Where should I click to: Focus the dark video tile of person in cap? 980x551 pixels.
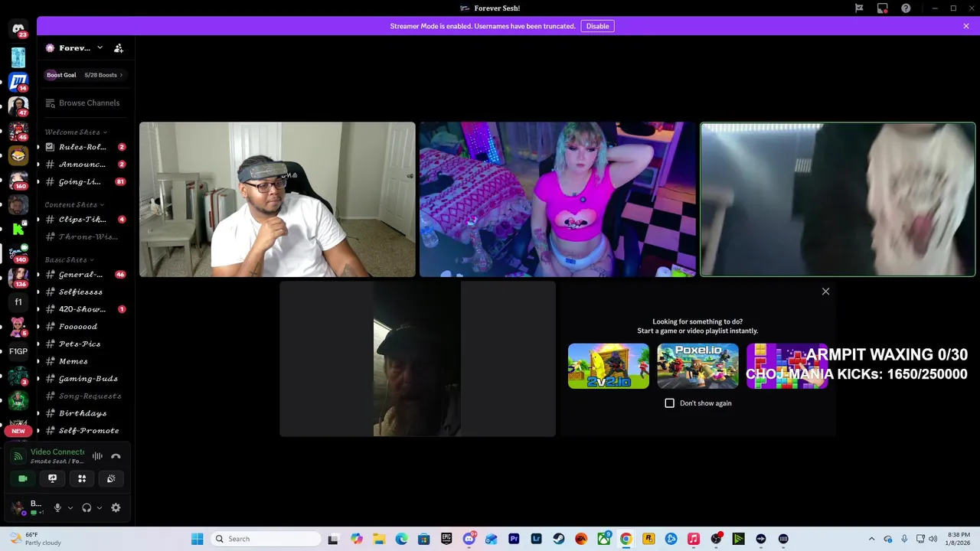click(417, 359)
